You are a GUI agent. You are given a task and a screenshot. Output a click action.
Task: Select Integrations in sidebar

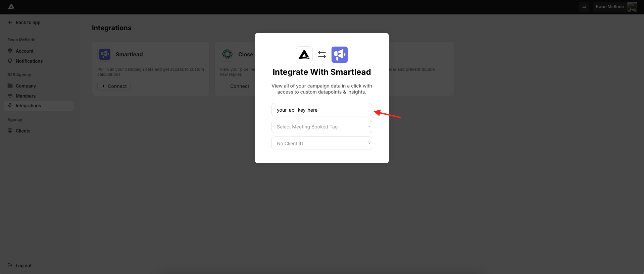tap(28, 106)
